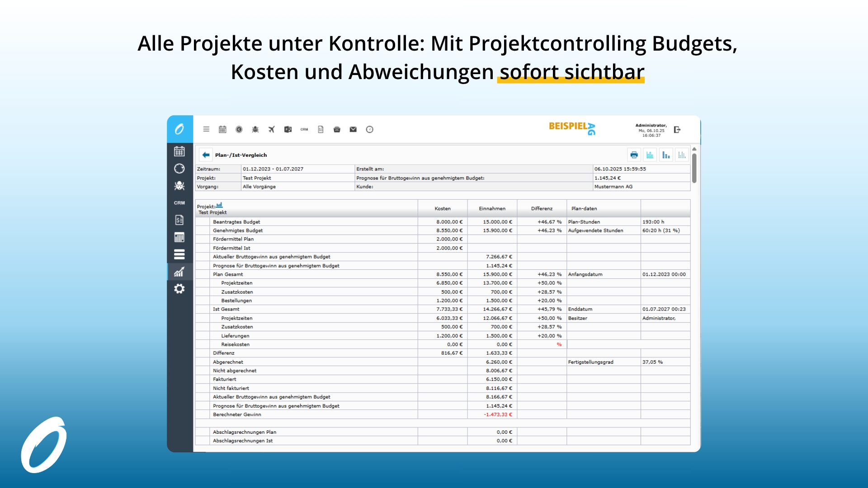Open the calendar icon in left sidebar
The height and width of the screenshot is (488, 868).
179,151
